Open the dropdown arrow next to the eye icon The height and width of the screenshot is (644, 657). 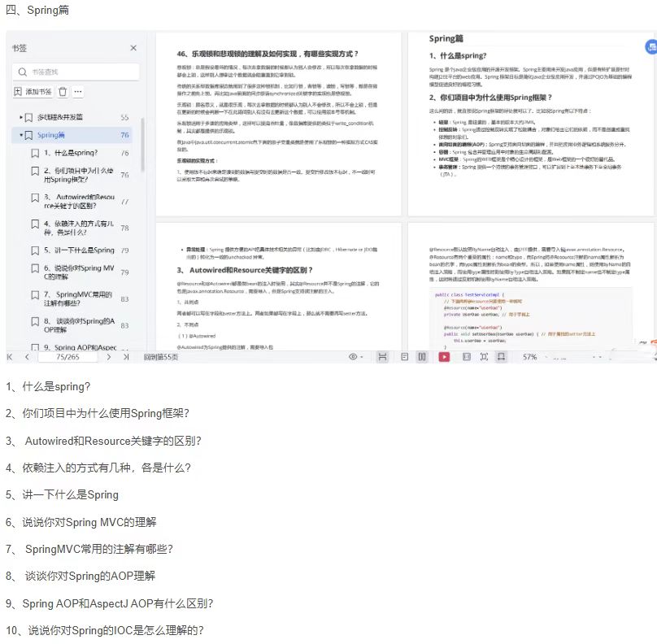[363, 355]
